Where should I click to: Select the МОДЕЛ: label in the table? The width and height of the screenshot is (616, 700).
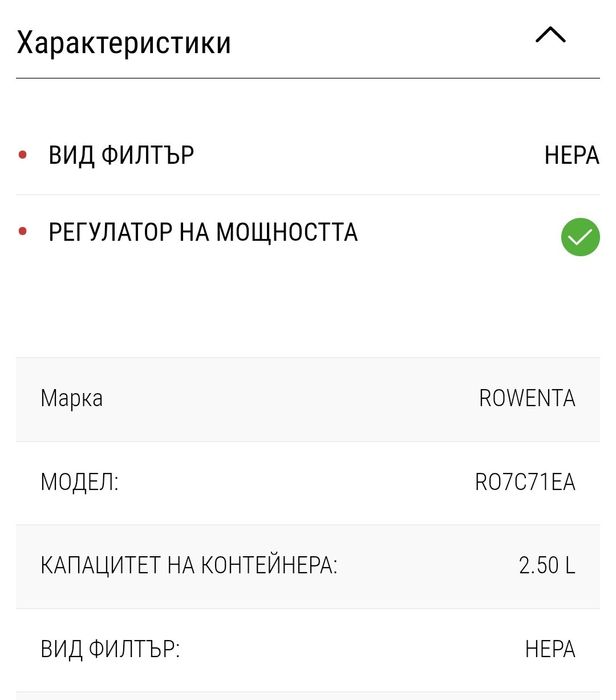(79, 482)
